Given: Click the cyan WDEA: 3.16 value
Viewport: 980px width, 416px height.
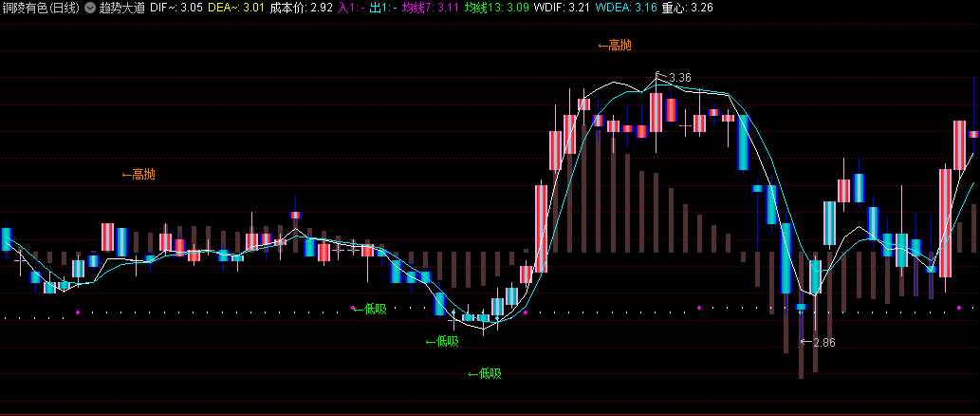Looking at the screenshot, I should pyautogui.click(x=625, y=9).
